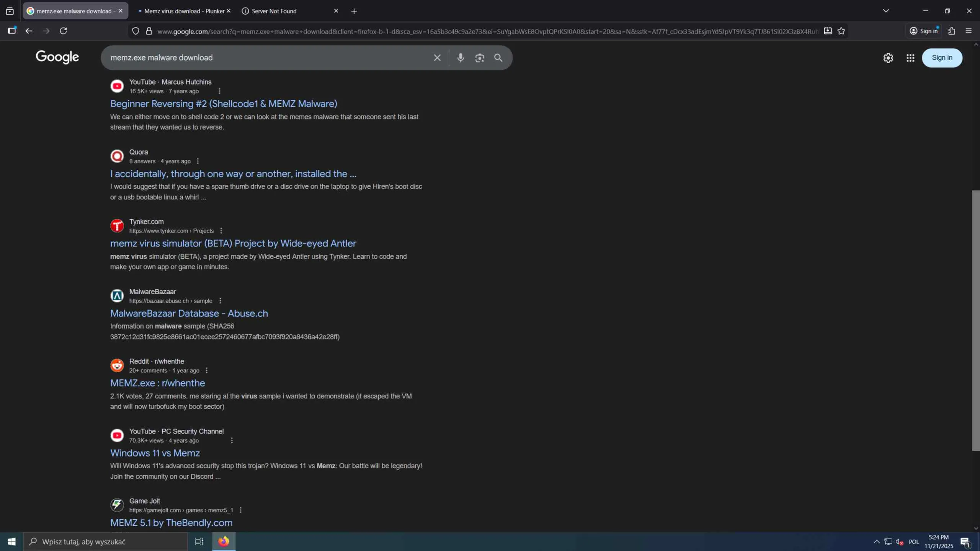Click the Firefox reload page icon
Screen dimensions: 980x551
point(64,31)
